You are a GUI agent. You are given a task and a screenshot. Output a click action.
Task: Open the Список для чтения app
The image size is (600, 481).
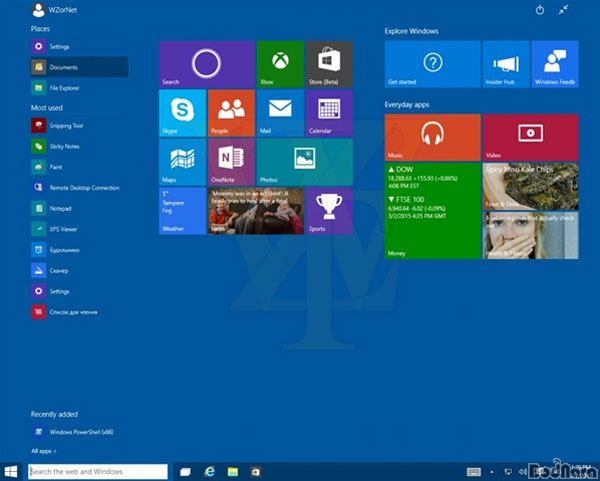79,312
